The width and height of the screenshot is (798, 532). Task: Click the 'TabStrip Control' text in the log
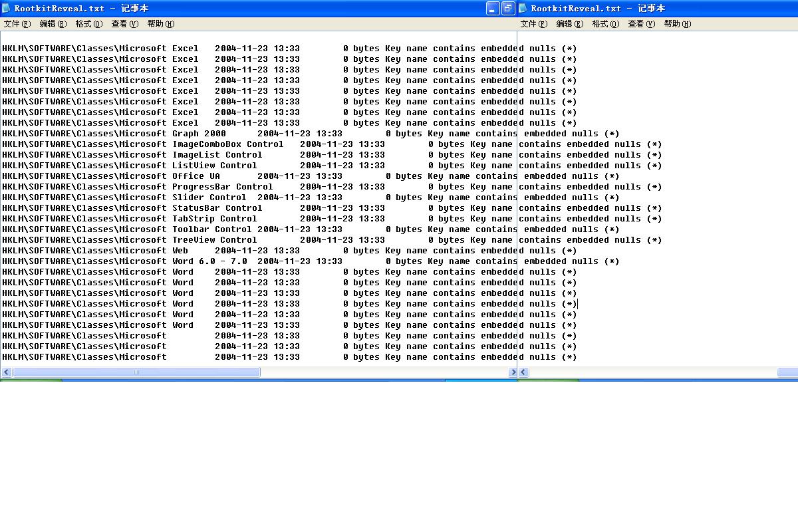tap(215, 219)
